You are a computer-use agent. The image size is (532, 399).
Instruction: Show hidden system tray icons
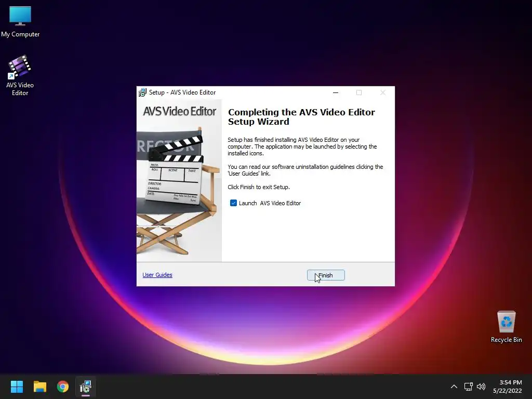(x=454, y=387)
